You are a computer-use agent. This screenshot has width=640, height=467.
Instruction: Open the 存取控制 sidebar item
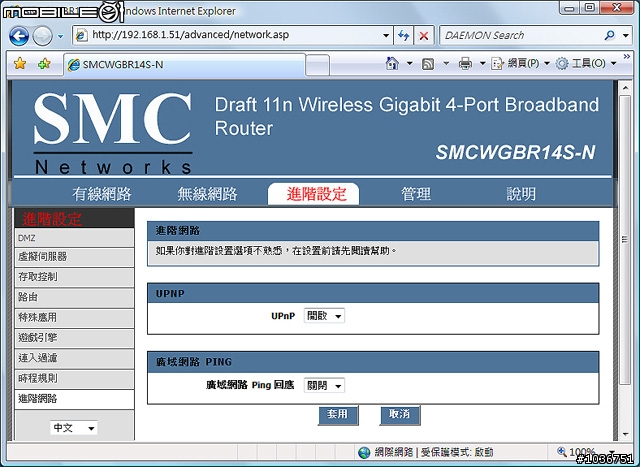(x=74, y=277)
